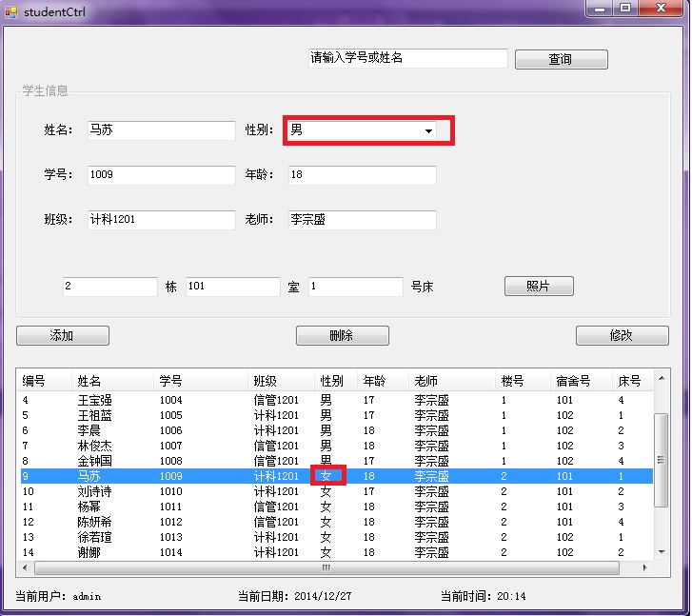Select the row for 谢娜
Screen dimensions: 692x616
337,552
